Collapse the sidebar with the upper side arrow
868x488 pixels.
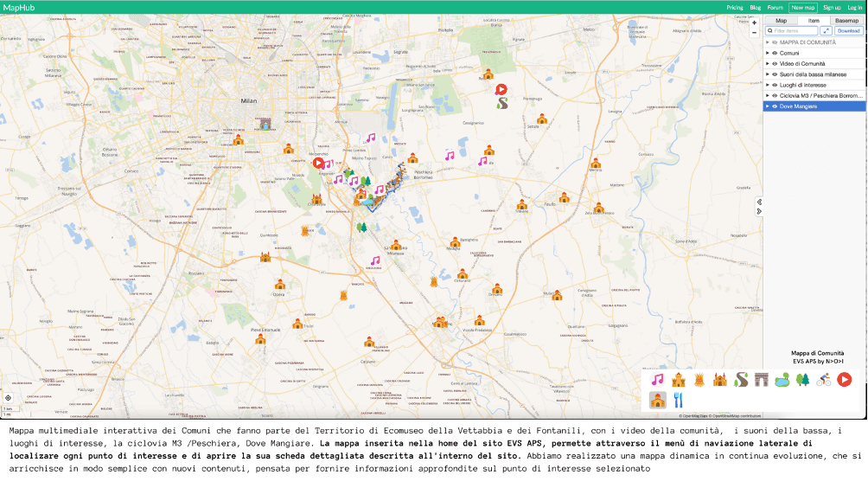(759, 202)
